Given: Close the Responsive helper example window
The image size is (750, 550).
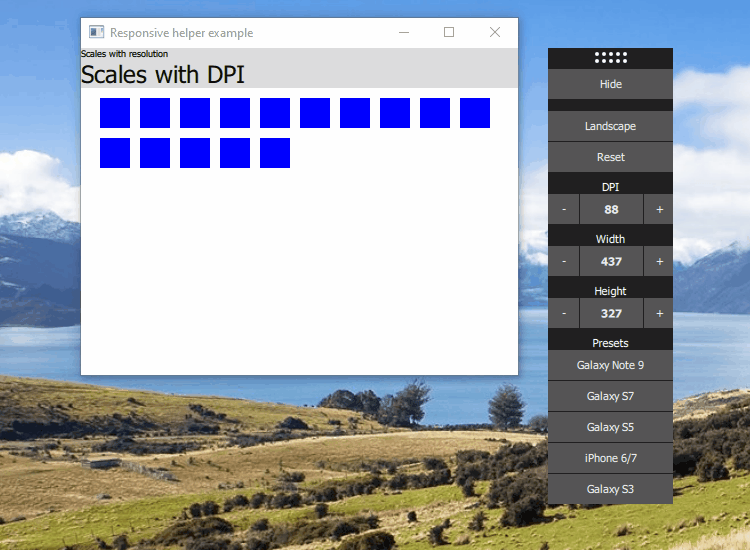Looking at the screenshot, I should (495, 33).
